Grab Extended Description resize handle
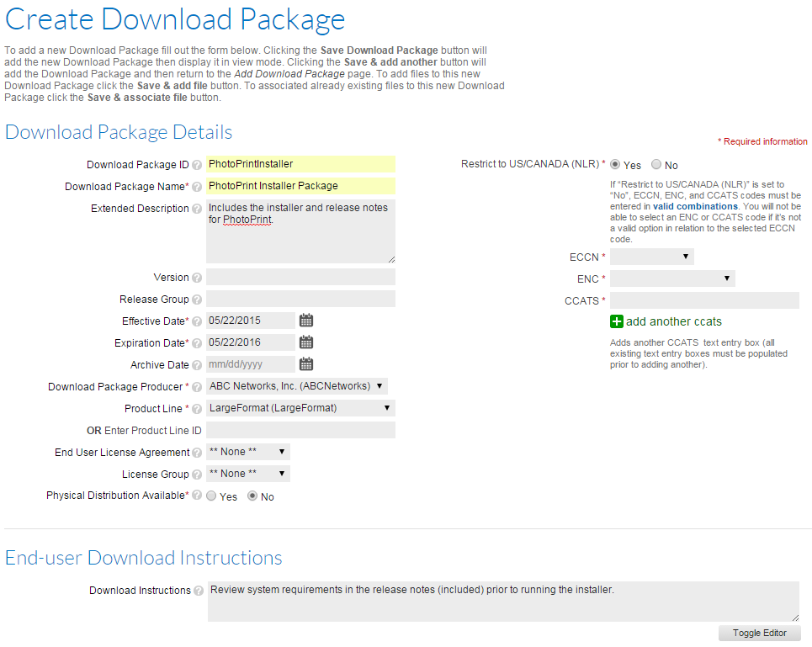The image size is (812, 647). [391, 259]
